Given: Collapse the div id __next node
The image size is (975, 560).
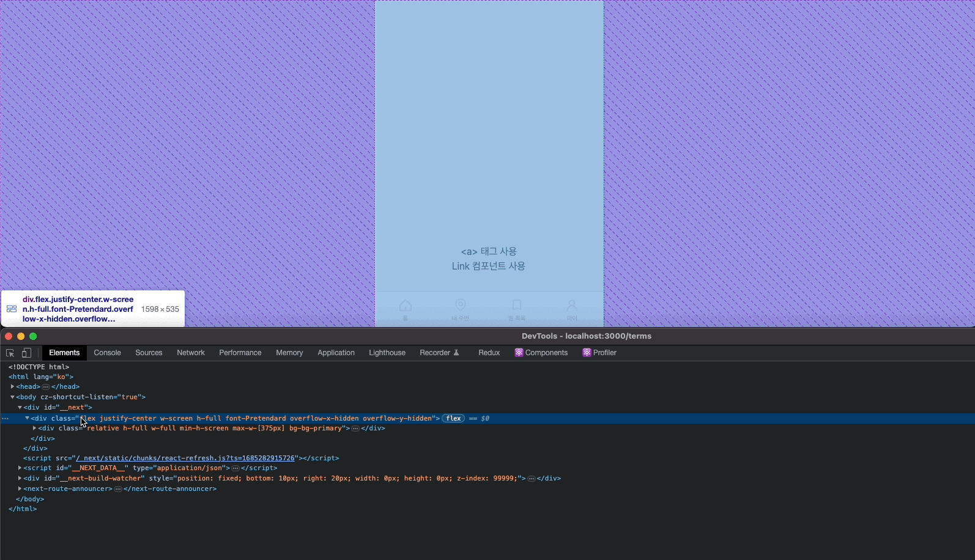Looking at the screenshot, I should (x=20, y=407).
